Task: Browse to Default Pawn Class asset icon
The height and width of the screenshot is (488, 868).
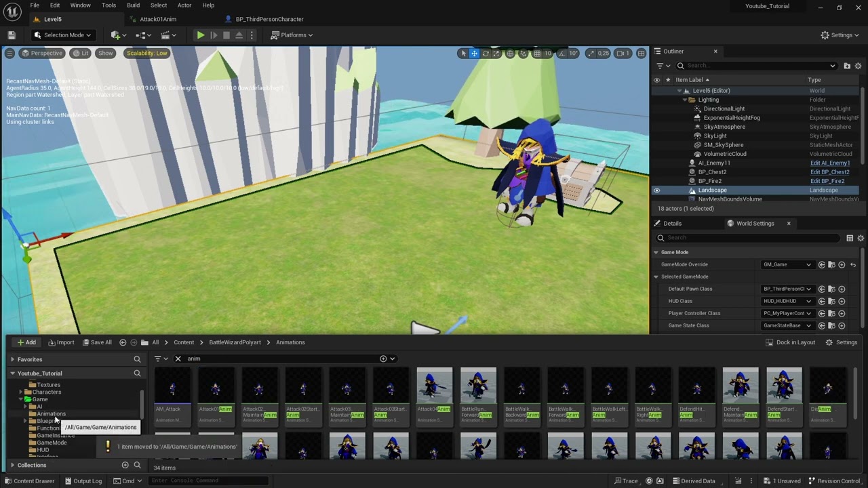Action: click(831, 289)
